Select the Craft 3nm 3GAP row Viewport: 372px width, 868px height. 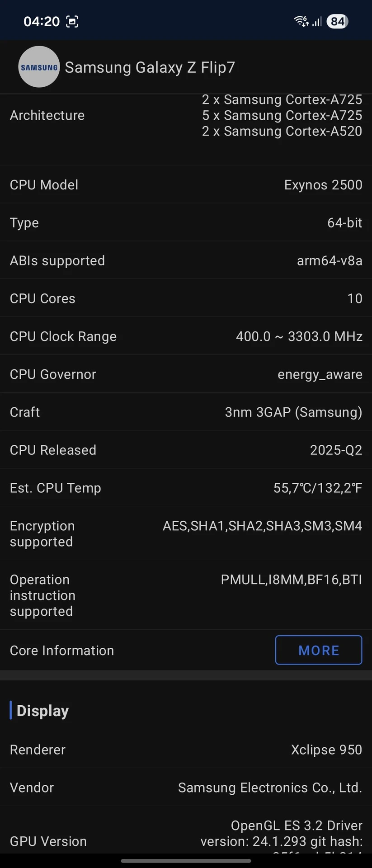(186, 412)
